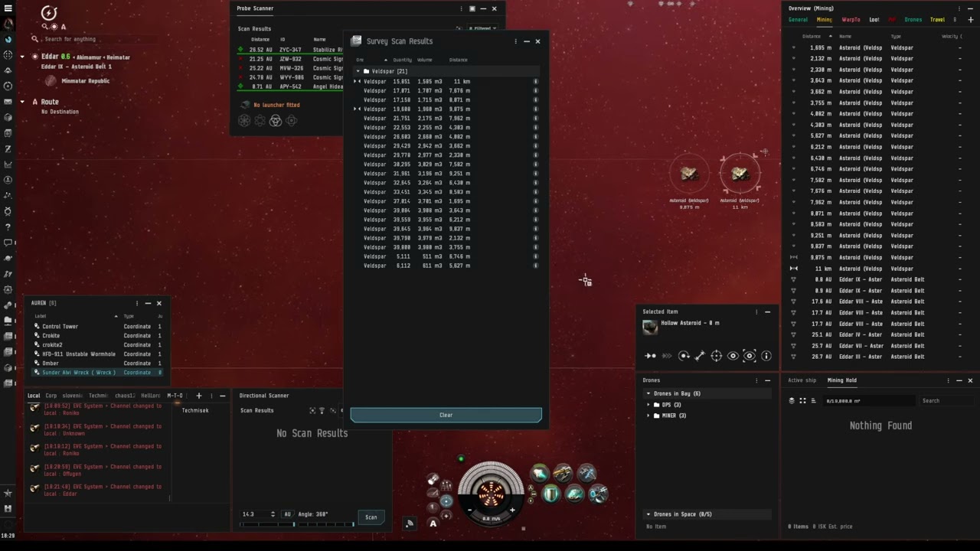Activate the rightmost bottom-row HUD module

(598, 494)
